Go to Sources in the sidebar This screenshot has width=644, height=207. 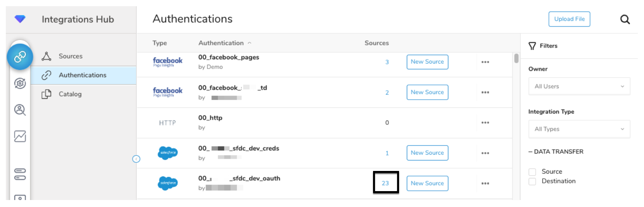(x=70, y=56)
